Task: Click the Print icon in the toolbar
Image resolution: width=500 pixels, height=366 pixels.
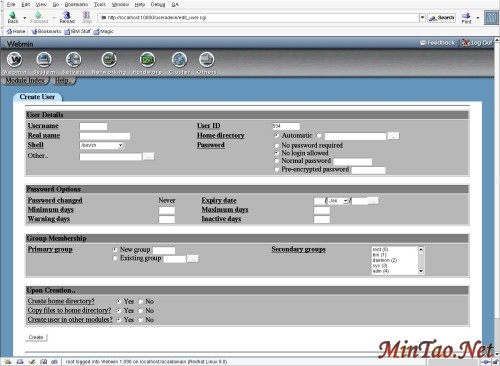Action: point(466,17)
